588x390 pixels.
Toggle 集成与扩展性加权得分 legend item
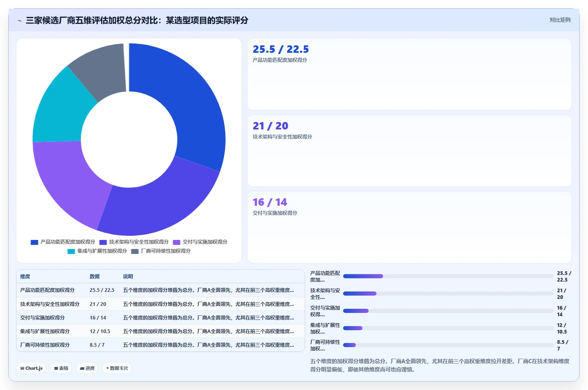point(97,251)
